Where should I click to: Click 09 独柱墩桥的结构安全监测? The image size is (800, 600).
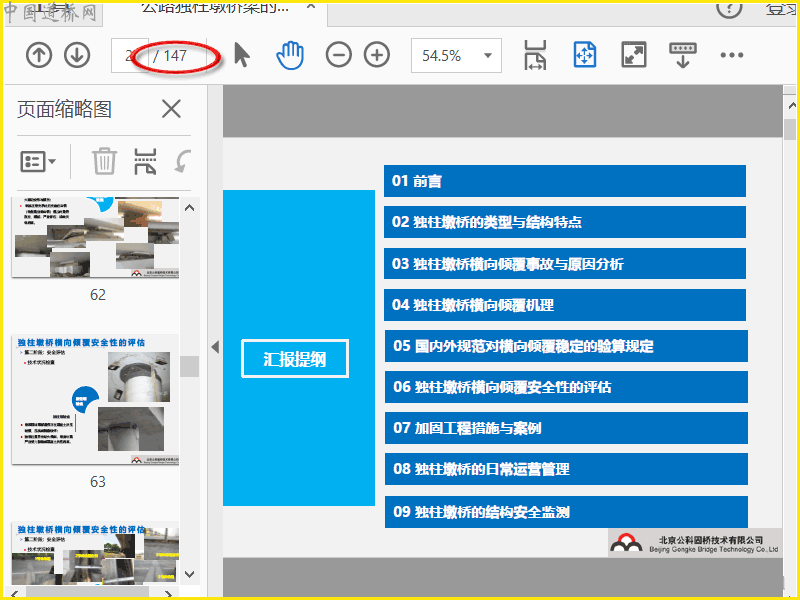[566, 512]
